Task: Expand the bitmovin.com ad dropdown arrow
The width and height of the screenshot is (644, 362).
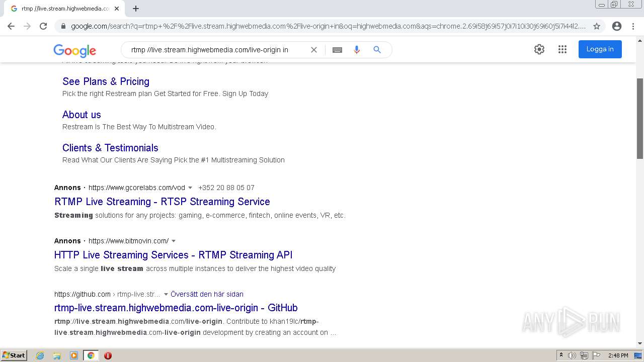Action: [x=174, y=241]
